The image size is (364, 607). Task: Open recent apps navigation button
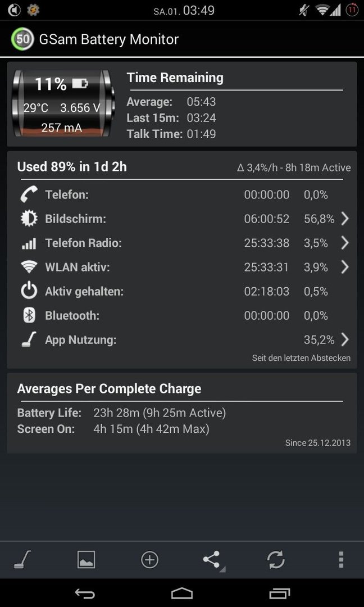tap(280, 593)
